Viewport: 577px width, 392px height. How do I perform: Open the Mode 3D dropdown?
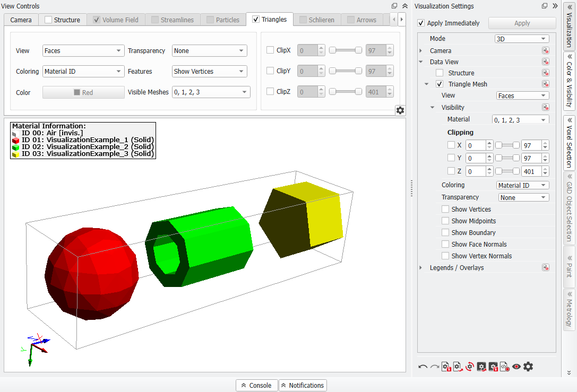tap(522, 39)
